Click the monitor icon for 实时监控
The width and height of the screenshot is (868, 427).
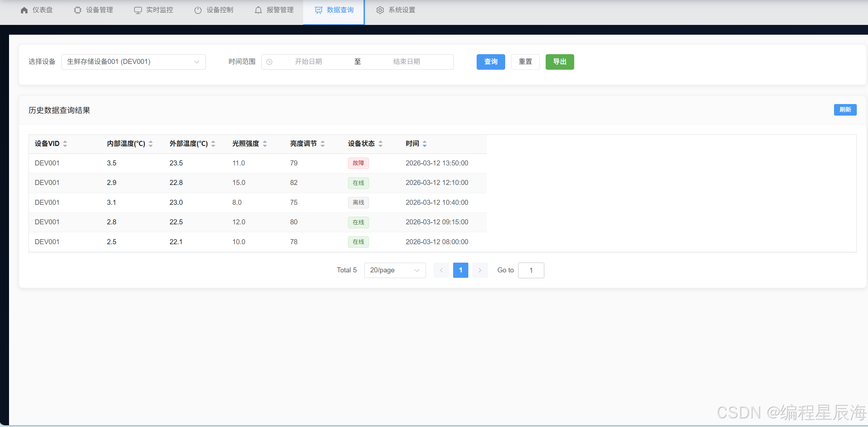138,10
